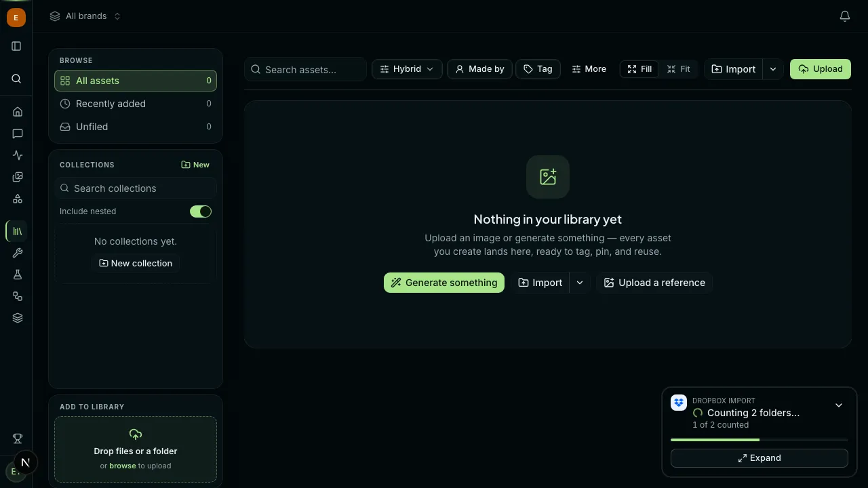
Task: Click the Dropbox logo in import card
Action: [679, 403]
